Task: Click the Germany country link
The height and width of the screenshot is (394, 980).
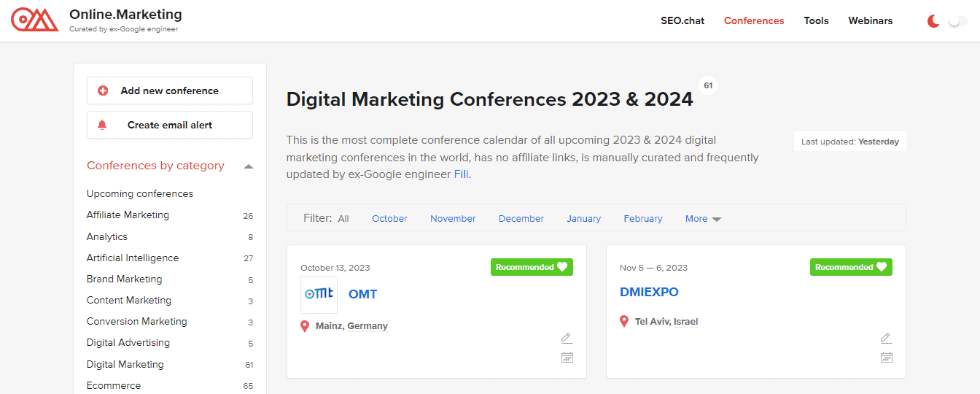Action: (367, 326)
